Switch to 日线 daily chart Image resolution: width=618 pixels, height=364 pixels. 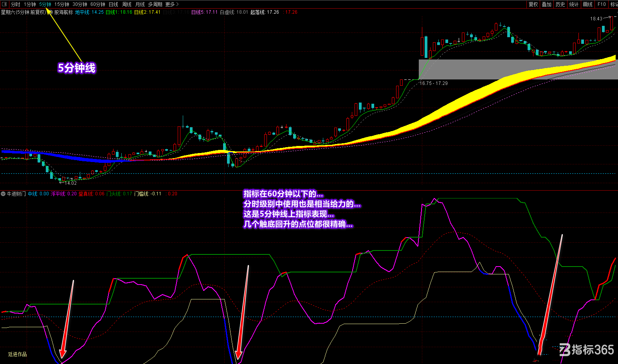point(114,4)
